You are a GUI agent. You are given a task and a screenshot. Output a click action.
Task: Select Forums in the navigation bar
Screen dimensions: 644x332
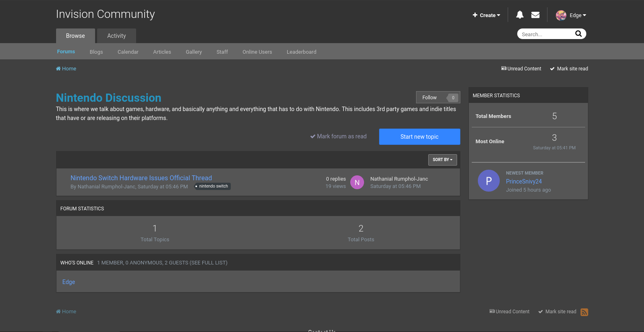pos(66,52)
